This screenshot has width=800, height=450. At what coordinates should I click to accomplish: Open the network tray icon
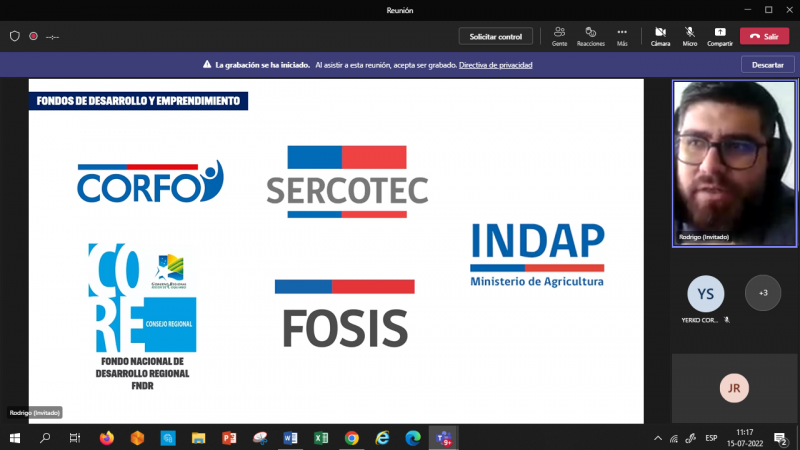(x=674, y=438)
